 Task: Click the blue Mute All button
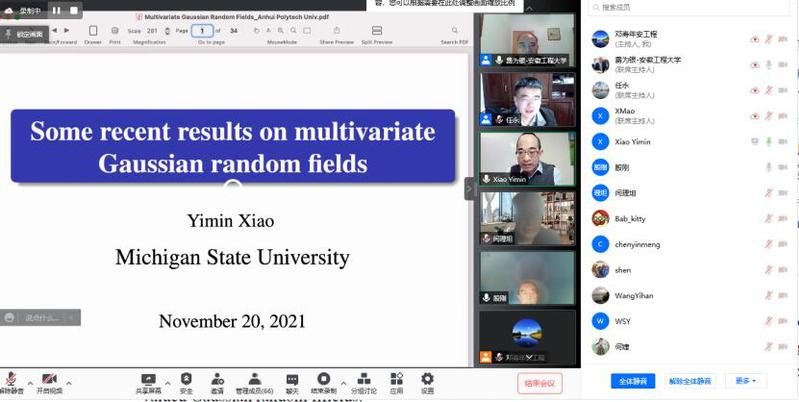point(632,381)
